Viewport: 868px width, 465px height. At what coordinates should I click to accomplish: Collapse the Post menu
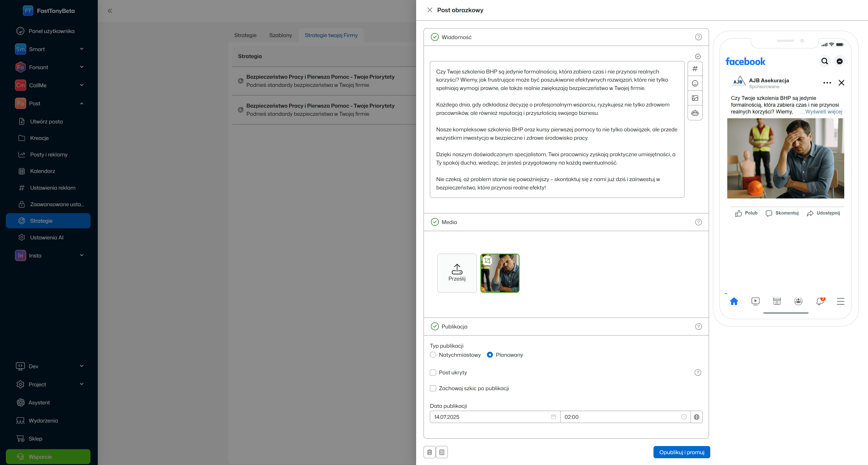(48, 103)
